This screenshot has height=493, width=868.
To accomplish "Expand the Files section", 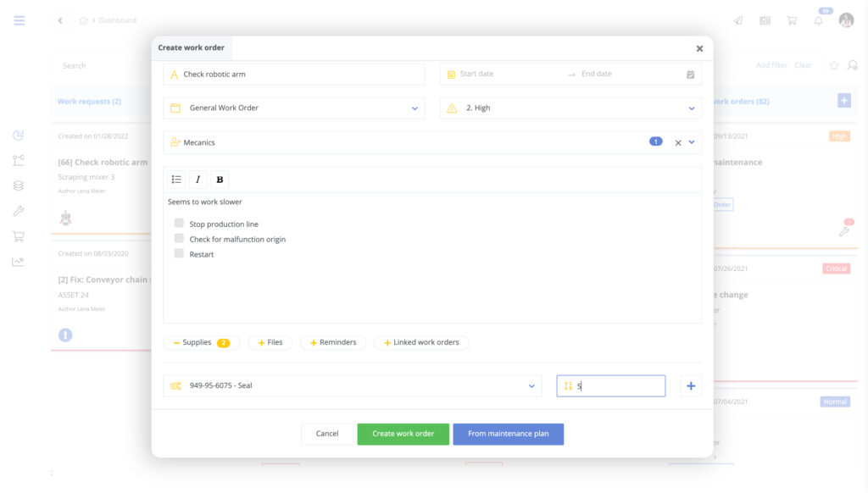I will pos(270,342).
